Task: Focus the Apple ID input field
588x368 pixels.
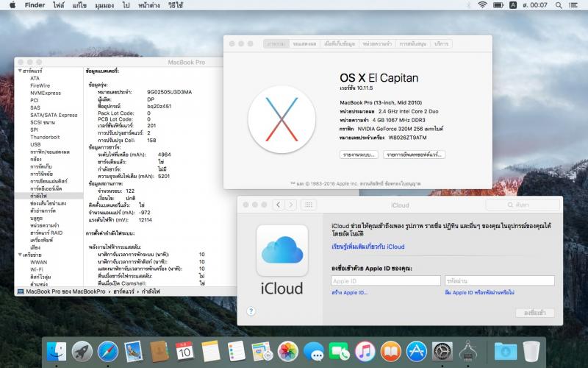Action: click(x=386, y=280)
